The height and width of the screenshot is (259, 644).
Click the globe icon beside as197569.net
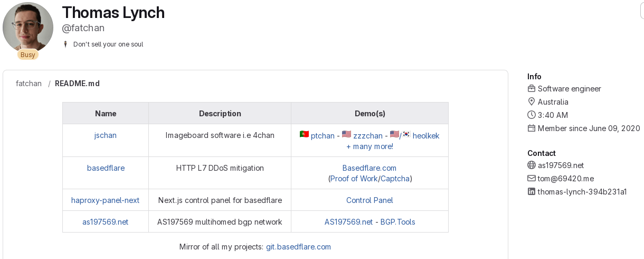(532, 165)
